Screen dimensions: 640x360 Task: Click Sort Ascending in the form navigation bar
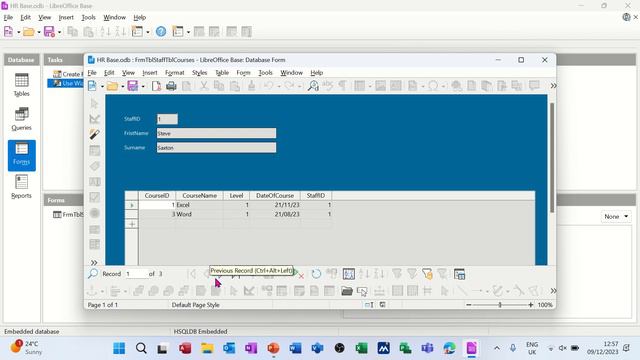(x=364, y=274)
